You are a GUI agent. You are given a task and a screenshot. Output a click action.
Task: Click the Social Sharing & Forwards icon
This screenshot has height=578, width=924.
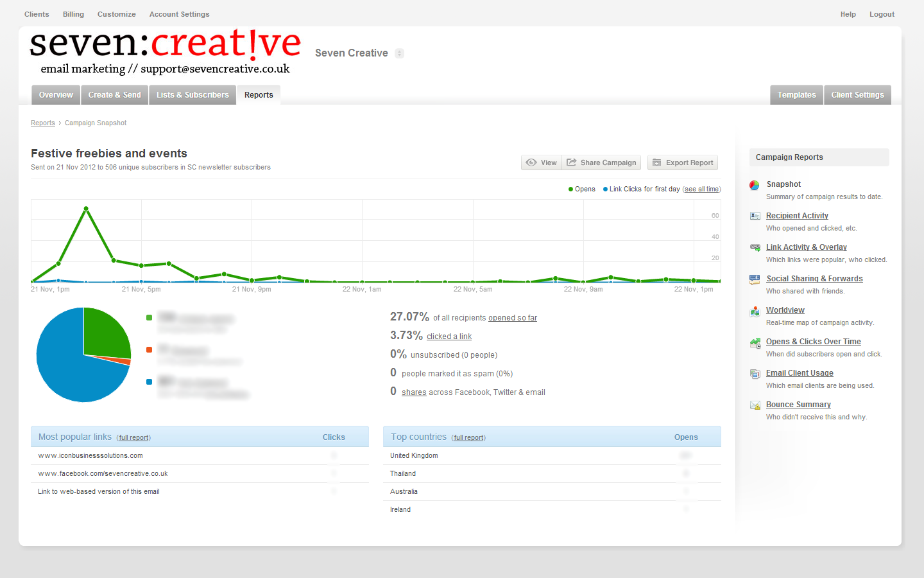click(x=755, y=279)
